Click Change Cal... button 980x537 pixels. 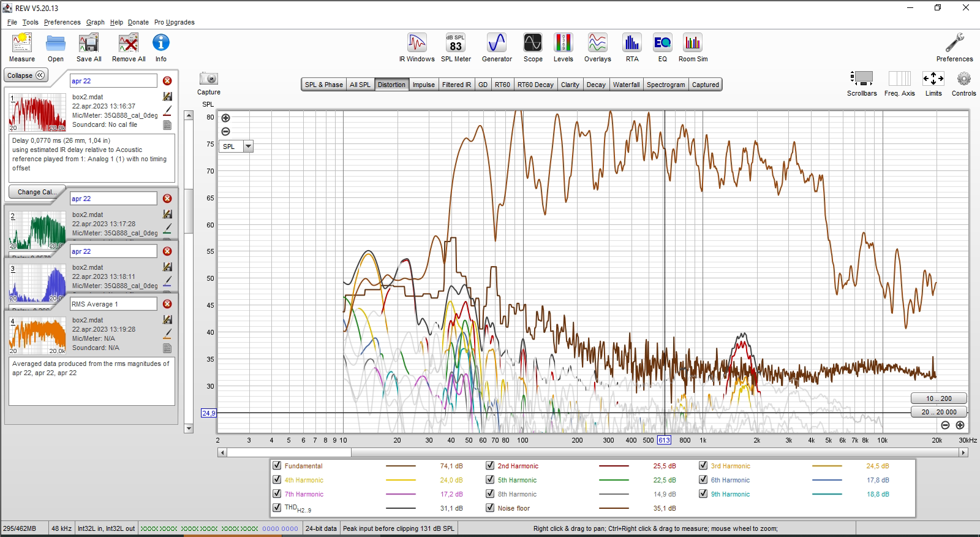tap(37, 192)
